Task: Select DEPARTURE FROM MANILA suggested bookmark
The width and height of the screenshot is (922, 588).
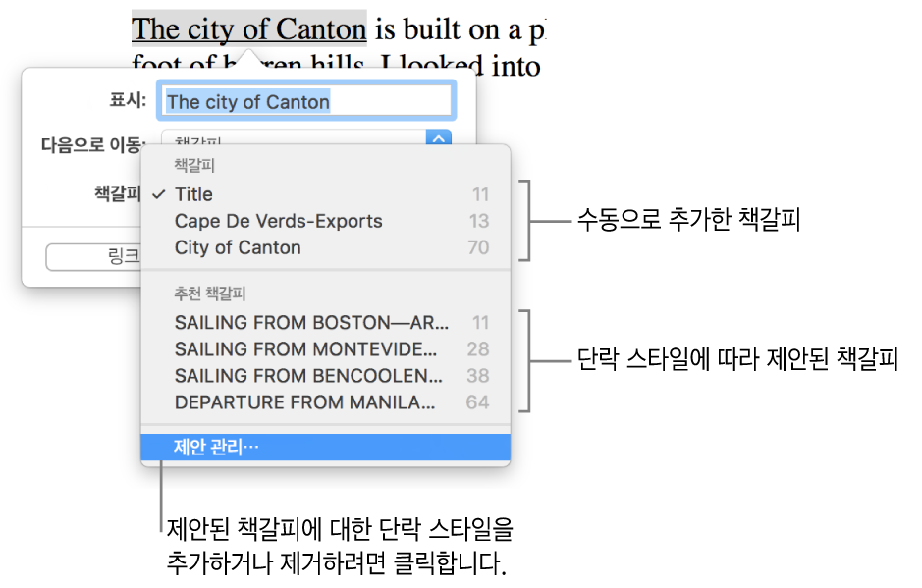Action: [325, 402]
